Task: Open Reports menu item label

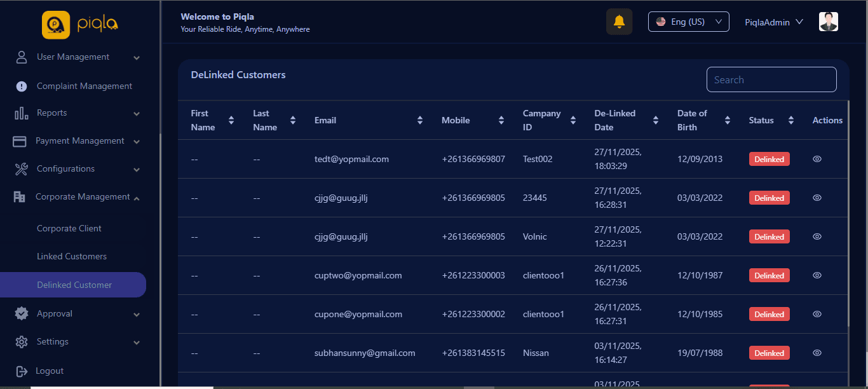Action: pyautogui.click(x=51, y=113)
